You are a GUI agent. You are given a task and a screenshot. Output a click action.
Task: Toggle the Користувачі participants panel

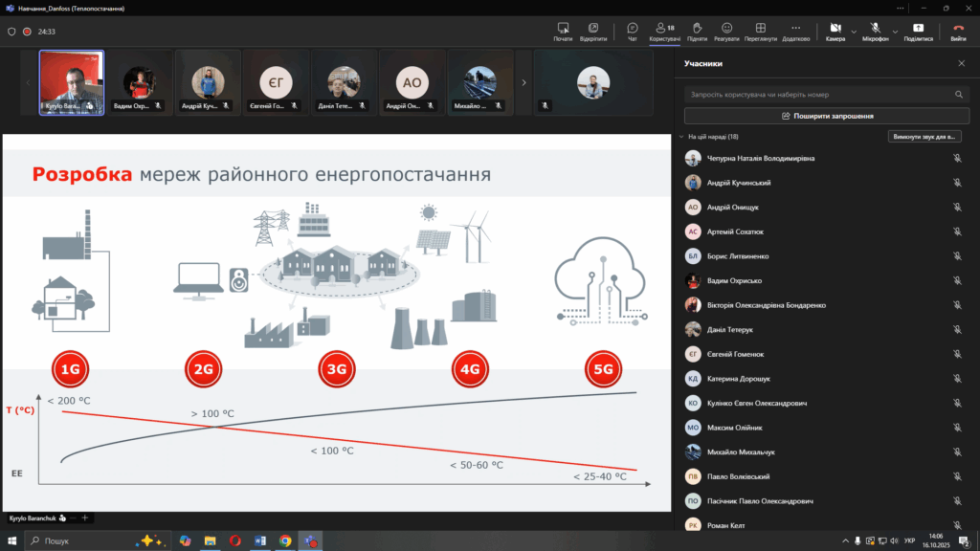[x=663, y=28]
